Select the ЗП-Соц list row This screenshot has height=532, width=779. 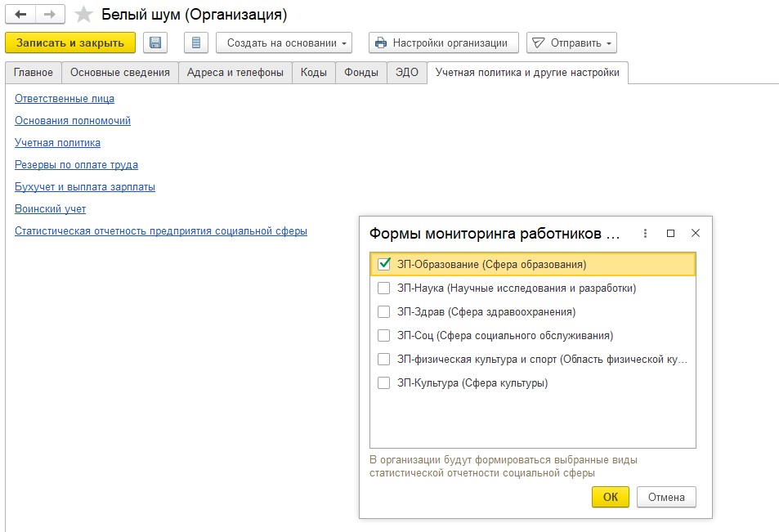click(504, 335)
